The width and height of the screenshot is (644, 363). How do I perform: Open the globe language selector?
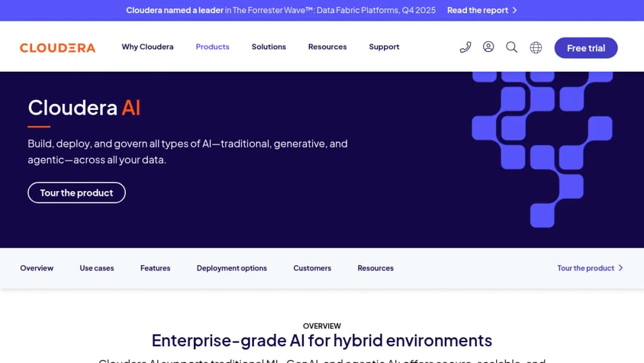coord(535,48)
